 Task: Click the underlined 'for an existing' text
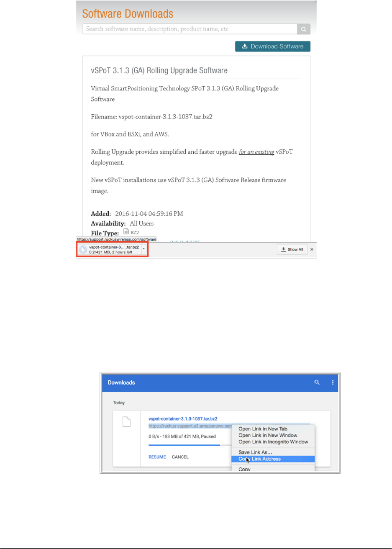256,152
